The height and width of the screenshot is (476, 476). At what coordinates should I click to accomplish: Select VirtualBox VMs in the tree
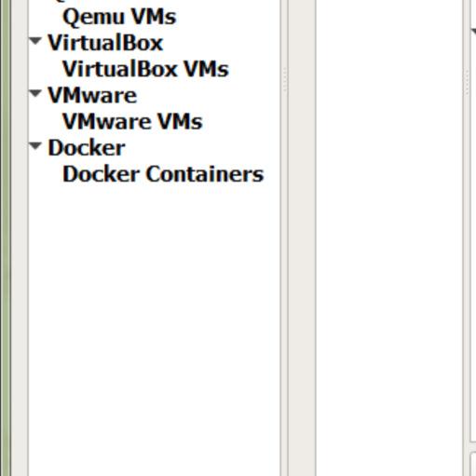point(145,69)
